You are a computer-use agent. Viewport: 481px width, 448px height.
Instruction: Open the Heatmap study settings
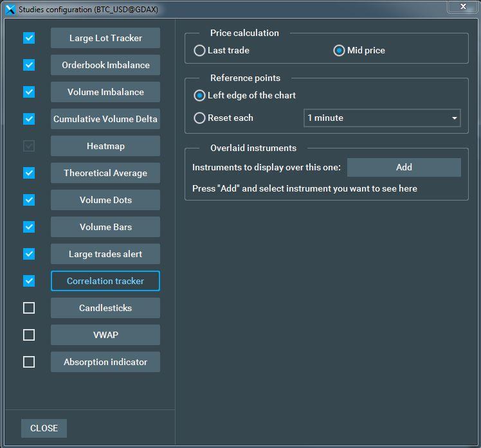105,146
